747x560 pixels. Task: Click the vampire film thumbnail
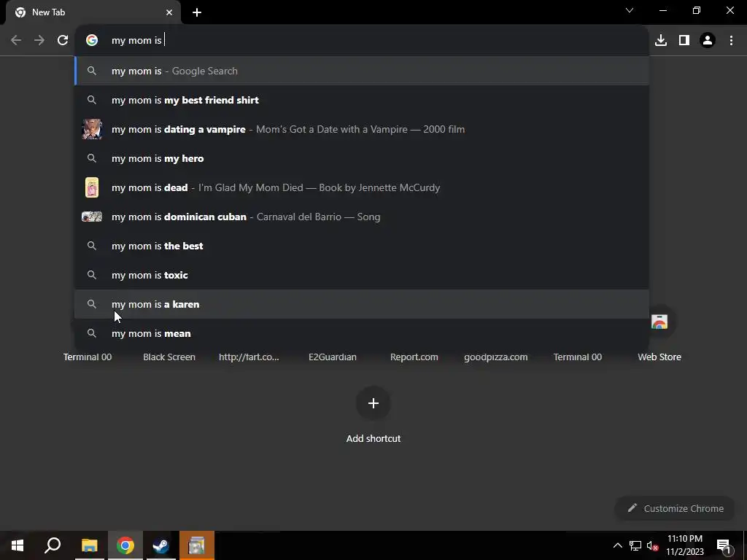[92, 129]
